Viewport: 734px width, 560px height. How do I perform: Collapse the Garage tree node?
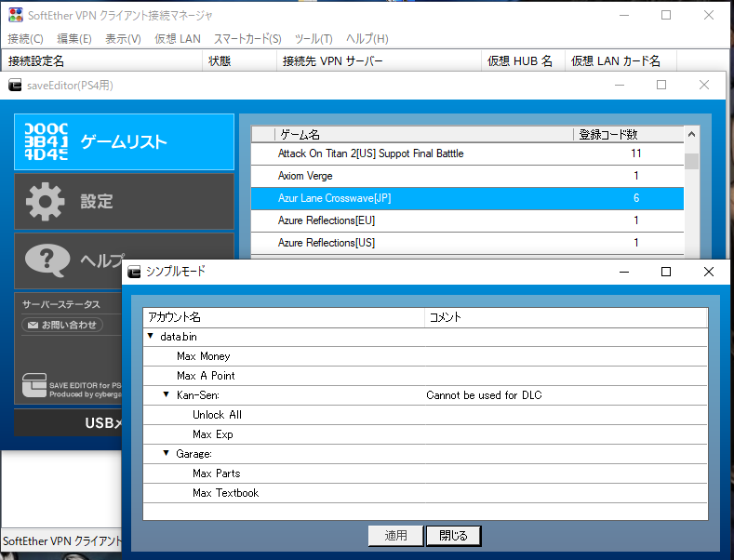coord(167,454)
